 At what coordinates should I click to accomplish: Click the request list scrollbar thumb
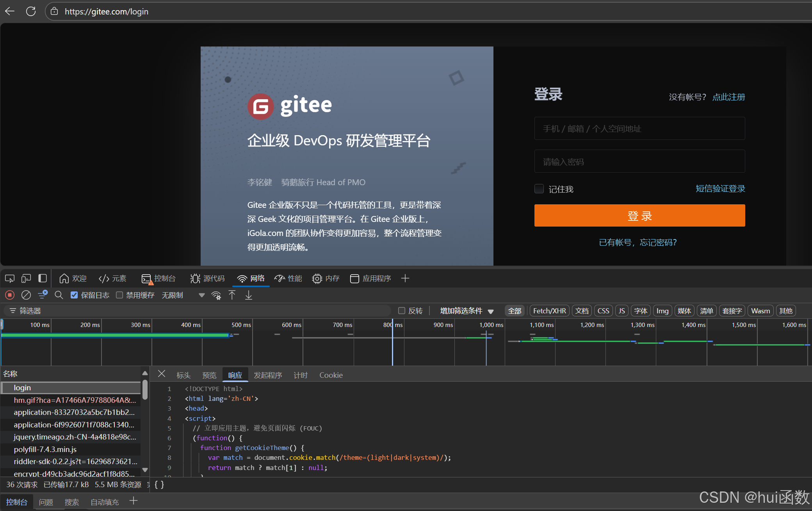[x=145, y=390]
